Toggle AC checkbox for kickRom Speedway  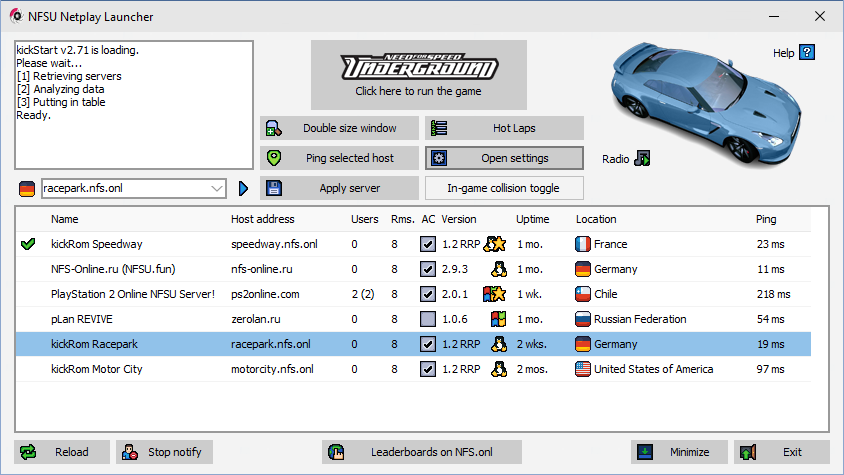click(x=427, y=244)
